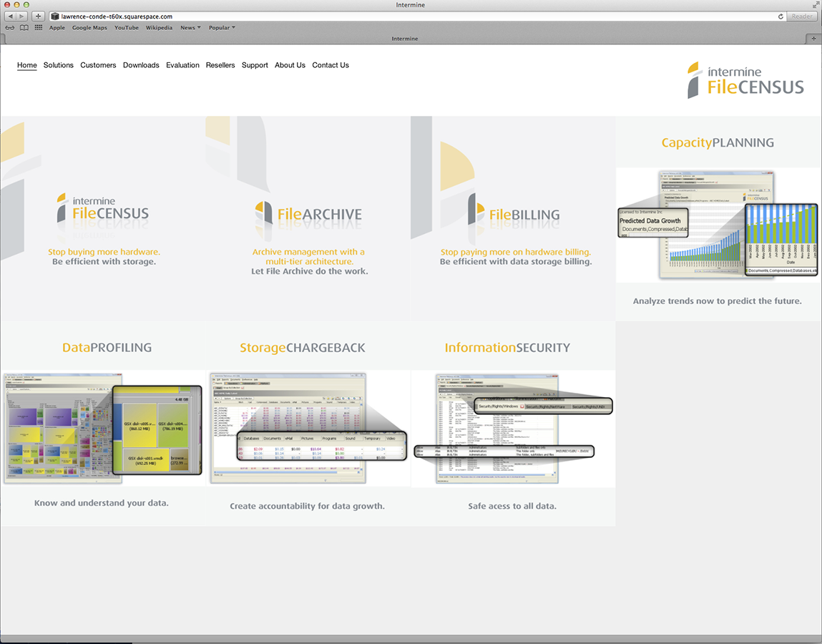Expand the Popular bookmarks dropdown

[x=222, y=28]
